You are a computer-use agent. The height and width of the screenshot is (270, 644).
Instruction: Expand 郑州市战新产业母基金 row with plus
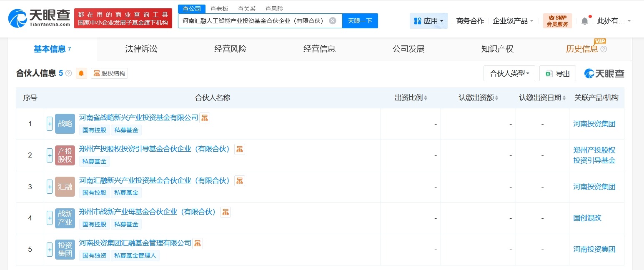click(x=49, y=218)
